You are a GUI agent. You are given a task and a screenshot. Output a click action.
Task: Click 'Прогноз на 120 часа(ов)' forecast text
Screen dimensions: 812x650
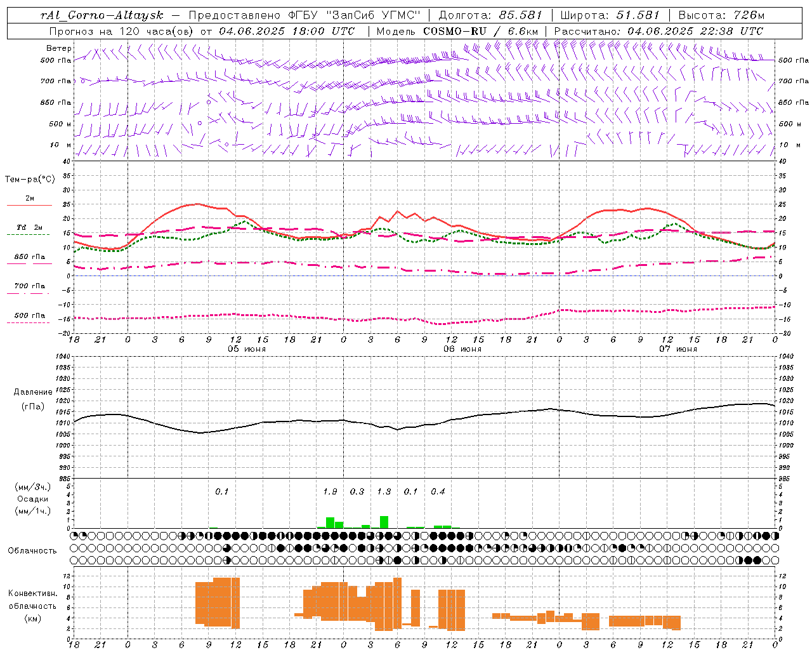(x=122, y=31)
